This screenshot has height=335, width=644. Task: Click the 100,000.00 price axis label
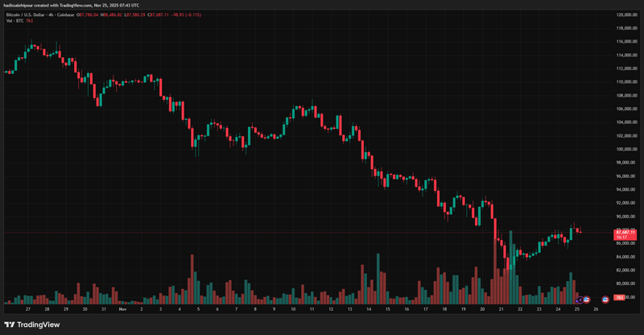pyautogui.click(x=627, y=149)
